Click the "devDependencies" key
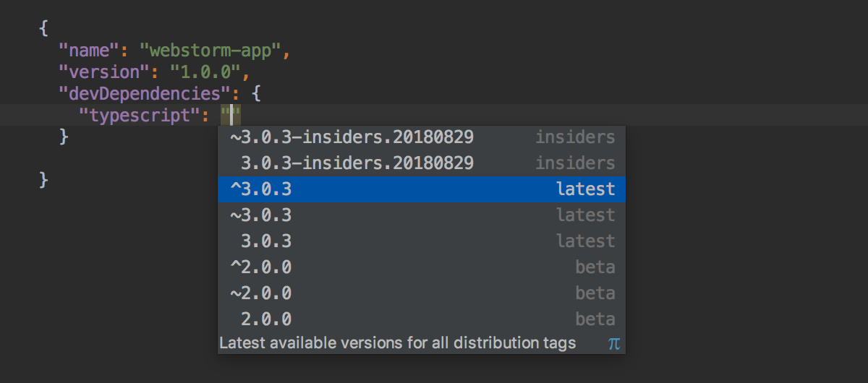 [x=144, y=93]
